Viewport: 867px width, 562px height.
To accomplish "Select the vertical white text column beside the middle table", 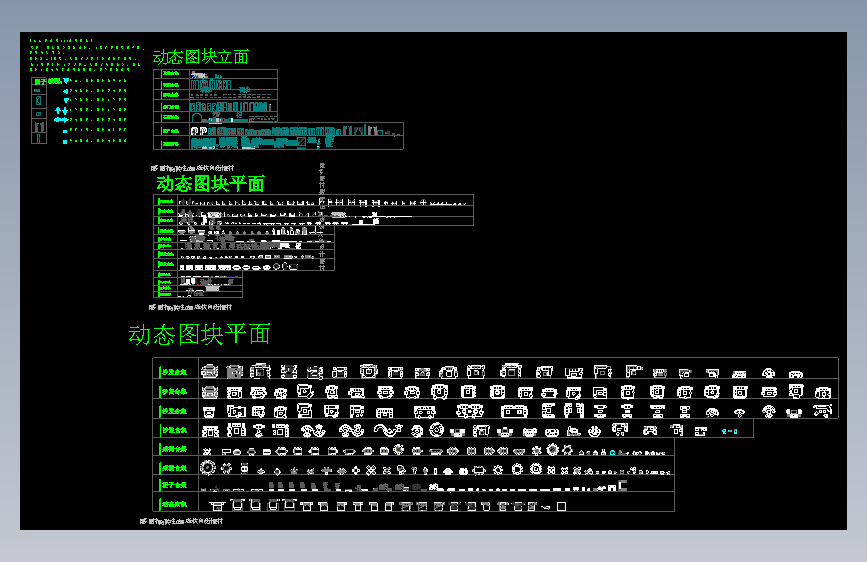I will click(x=322, y=217).
